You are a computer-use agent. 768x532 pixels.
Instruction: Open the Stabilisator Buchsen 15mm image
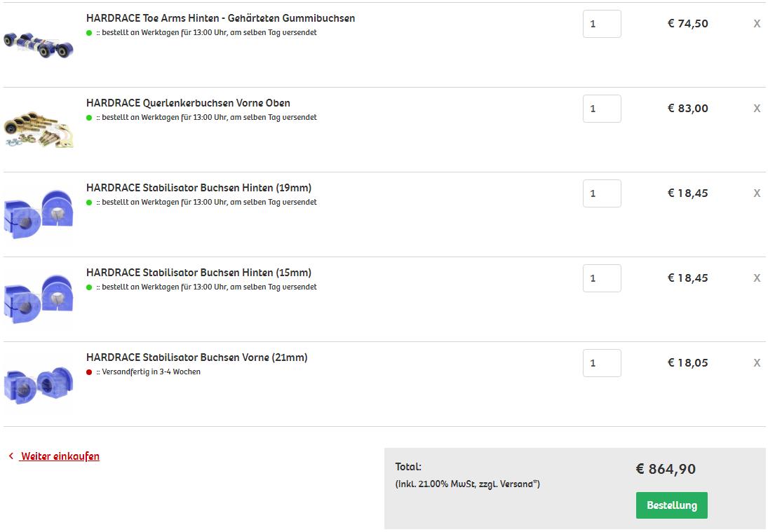[x=39, y=299]
